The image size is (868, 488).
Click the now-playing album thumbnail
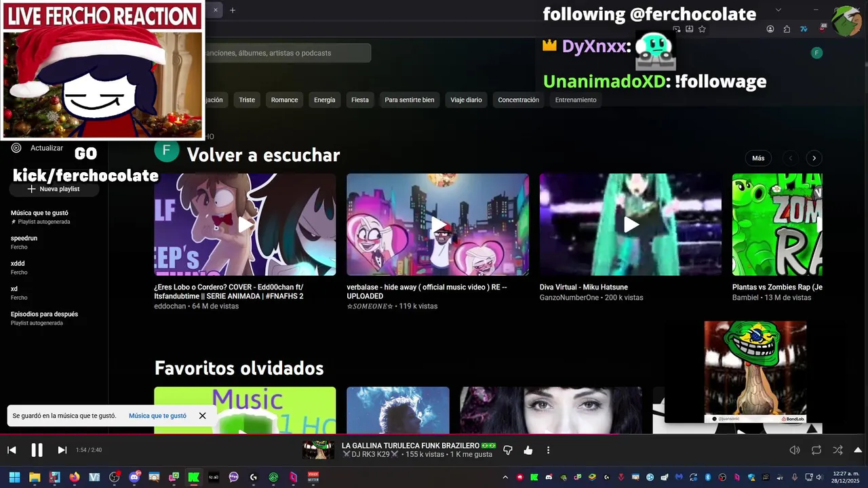coord(318,450)
